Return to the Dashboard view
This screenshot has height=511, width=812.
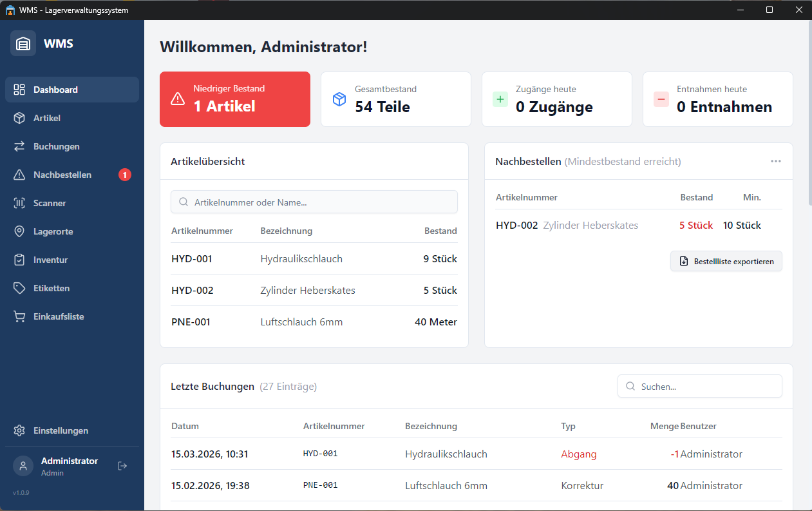[x=57, y=90]
